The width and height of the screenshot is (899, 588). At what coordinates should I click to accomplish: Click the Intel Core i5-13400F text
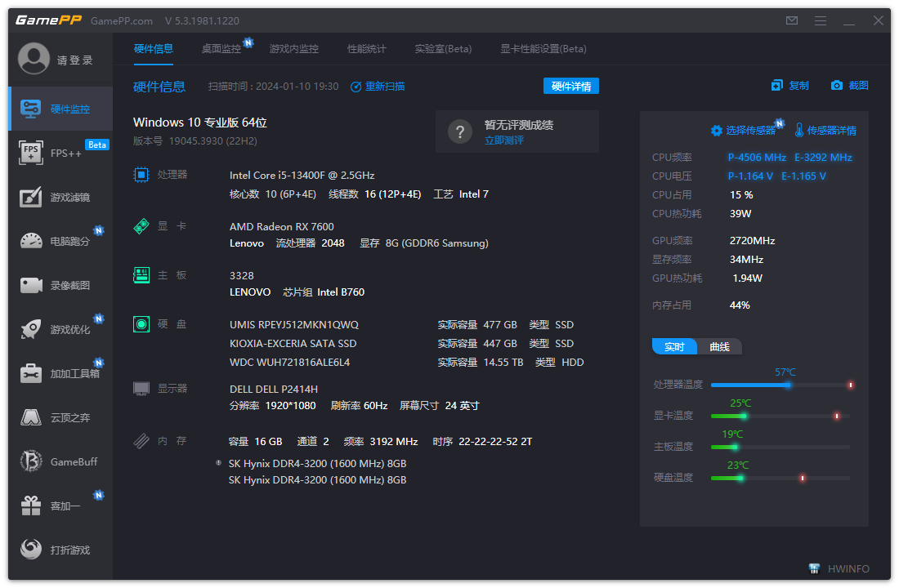click(x=302, y=176)
